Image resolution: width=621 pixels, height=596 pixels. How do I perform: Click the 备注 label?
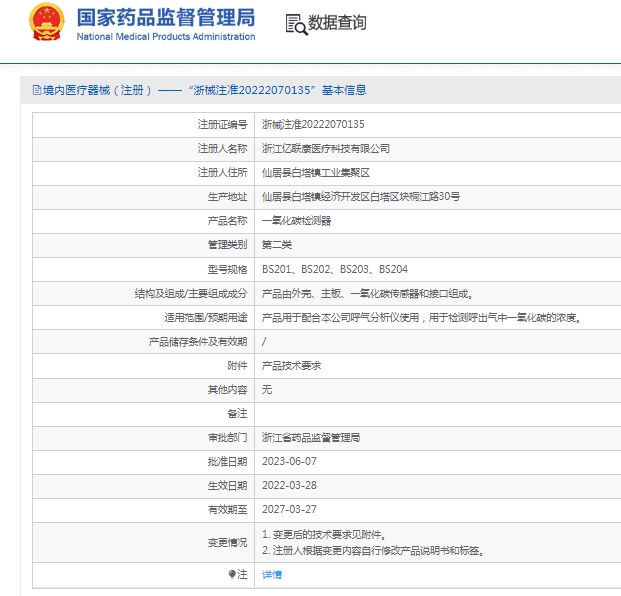point(237,413)
